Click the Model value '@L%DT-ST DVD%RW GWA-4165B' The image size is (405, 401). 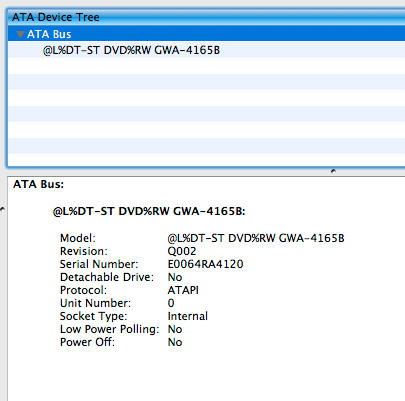pos(256,238)
